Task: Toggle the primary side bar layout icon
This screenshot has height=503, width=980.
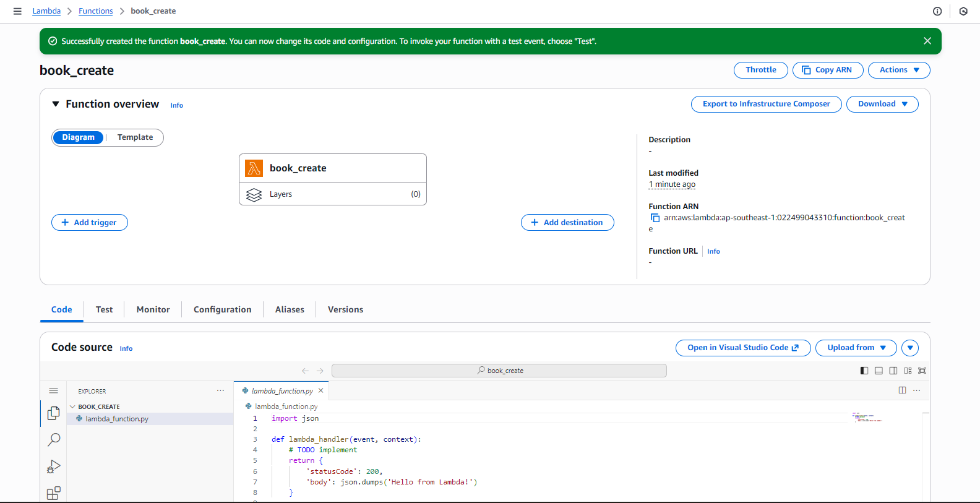Action: click(x=864, y=371)
